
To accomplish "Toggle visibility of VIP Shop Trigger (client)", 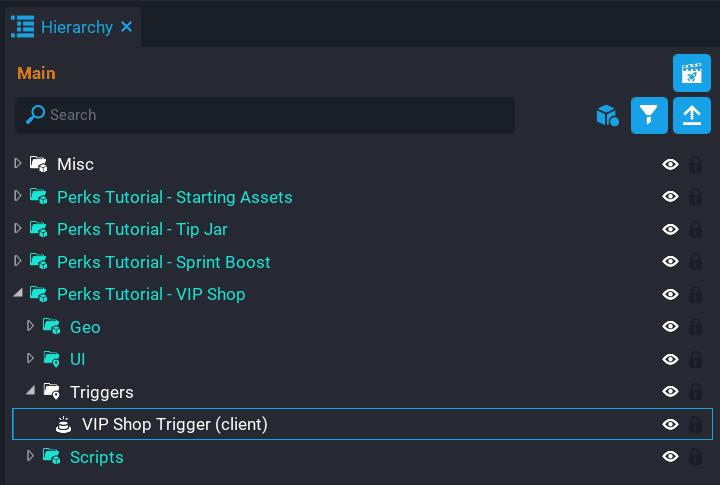I will [671, 424].
